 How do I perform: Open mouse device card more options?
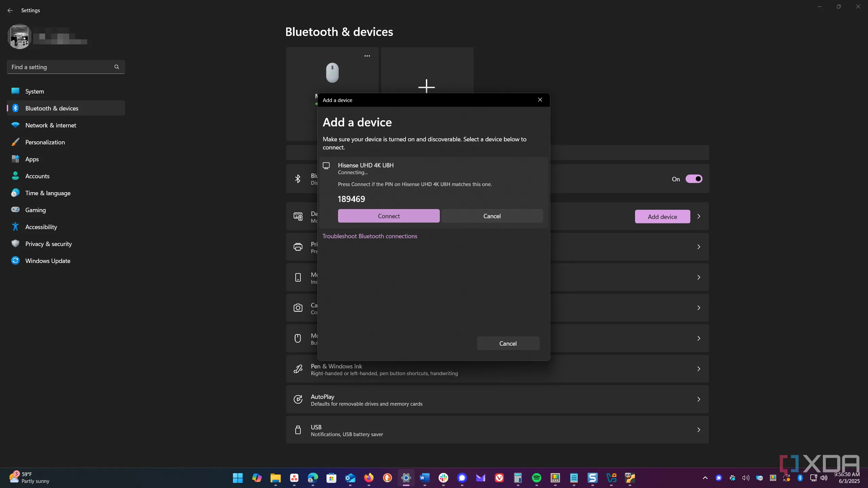tap(367, 56)
